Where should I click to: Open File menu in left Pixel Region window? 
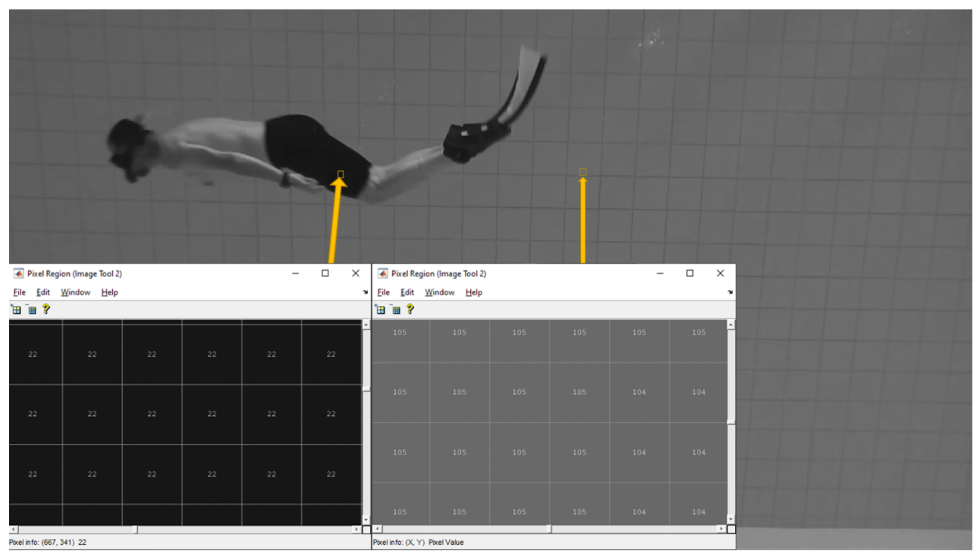click(19, 292)
